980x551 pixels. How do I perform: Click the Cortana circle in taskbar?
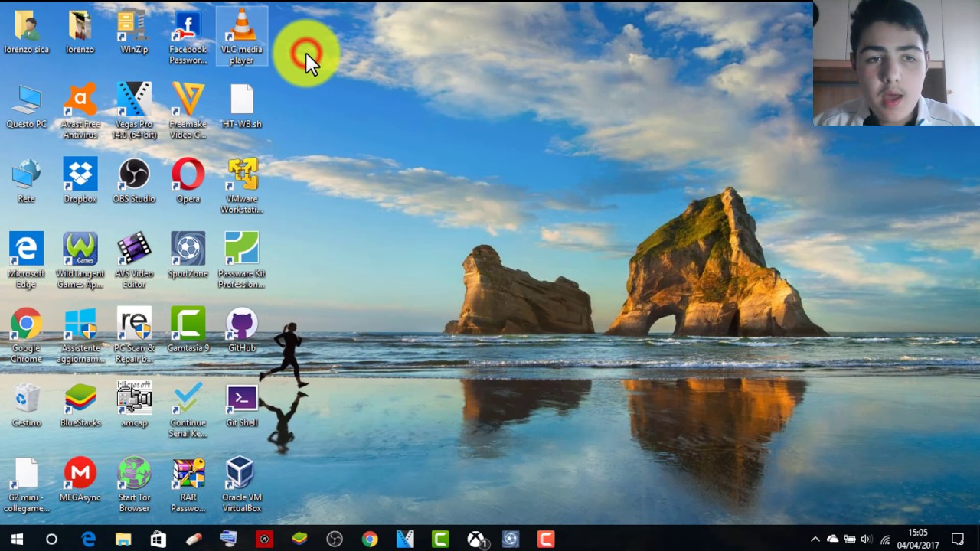[x=51, y=540]
